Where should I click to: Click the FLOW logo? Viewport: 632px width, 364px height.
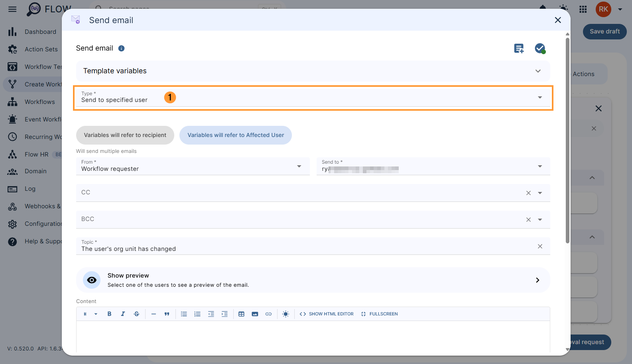tap(49, 9)
